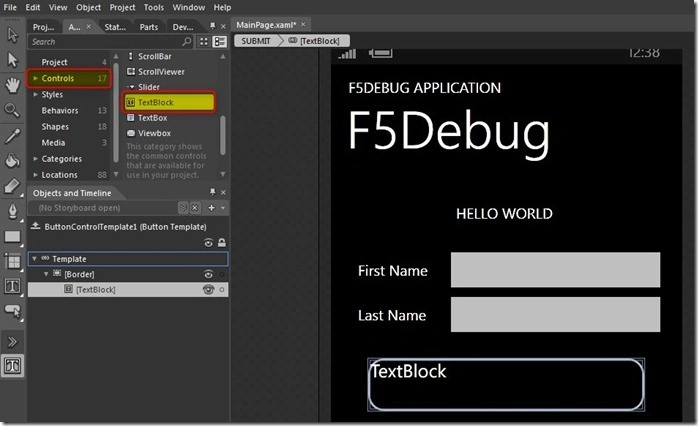Choose the Slider control asset
The width and height of the screenshot is (698, 426).
[143, 87]
